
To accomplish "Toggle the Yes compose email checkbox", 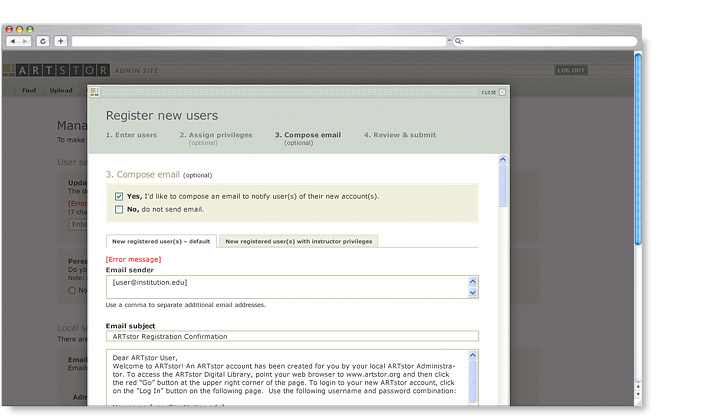I will click(x=119, y=197).
